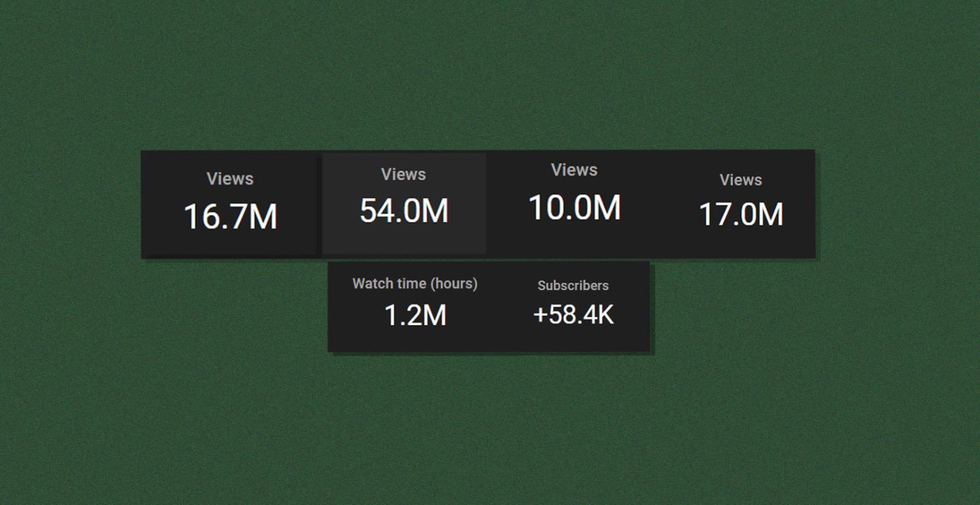
Task: Click the +58.4K subscribers value
Action: pyautogui.click(x=574, y=315)
